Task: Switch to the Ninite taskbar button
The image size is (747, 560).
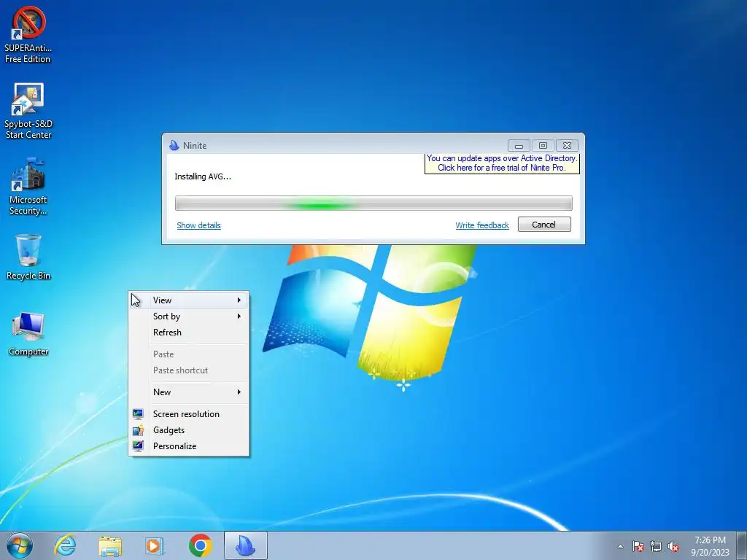Action: click(245, 545)
